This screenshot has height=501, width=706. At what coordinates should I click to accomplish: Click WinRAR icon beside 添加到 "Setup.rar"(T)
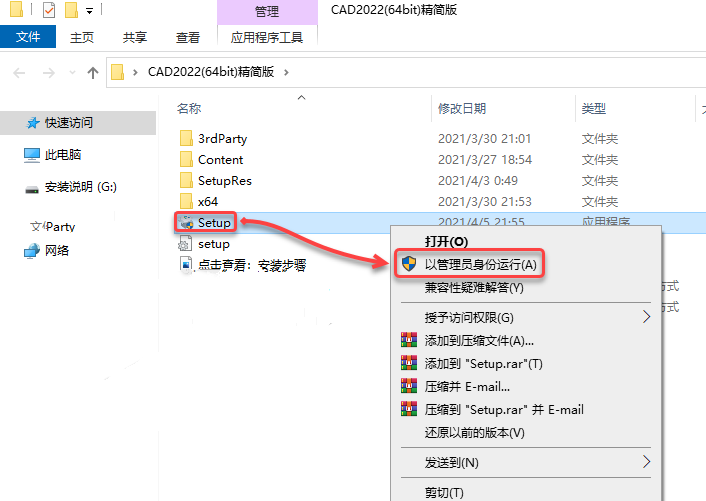(409, 363)
